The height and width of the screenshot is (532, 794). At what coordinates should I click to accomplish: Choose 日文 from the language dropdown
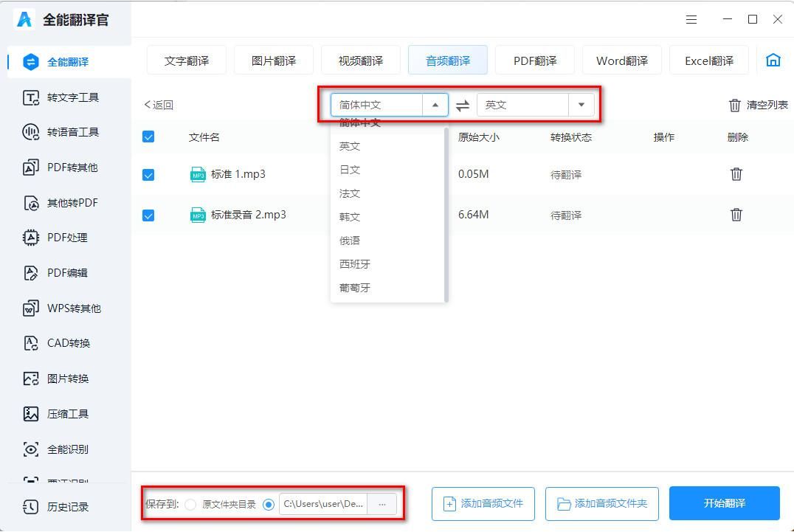pyautogui.click(x=349, y=169)
